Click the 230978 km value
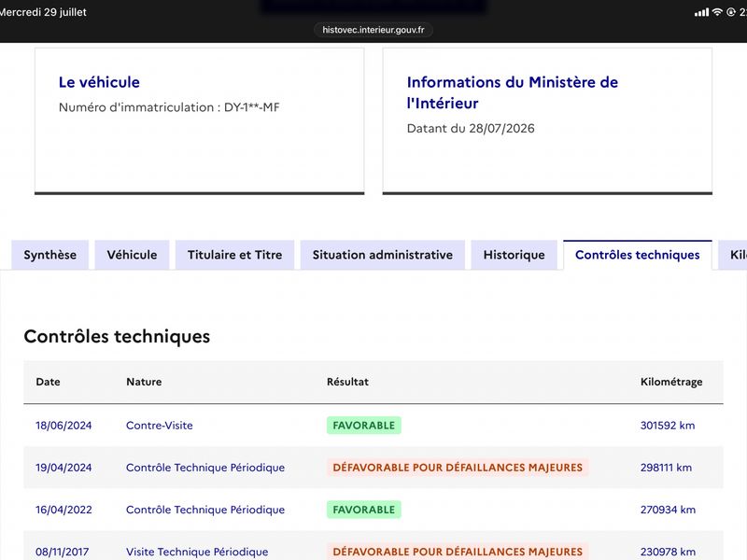The height and width of the screenshot is (560, 747). point(668,552)
